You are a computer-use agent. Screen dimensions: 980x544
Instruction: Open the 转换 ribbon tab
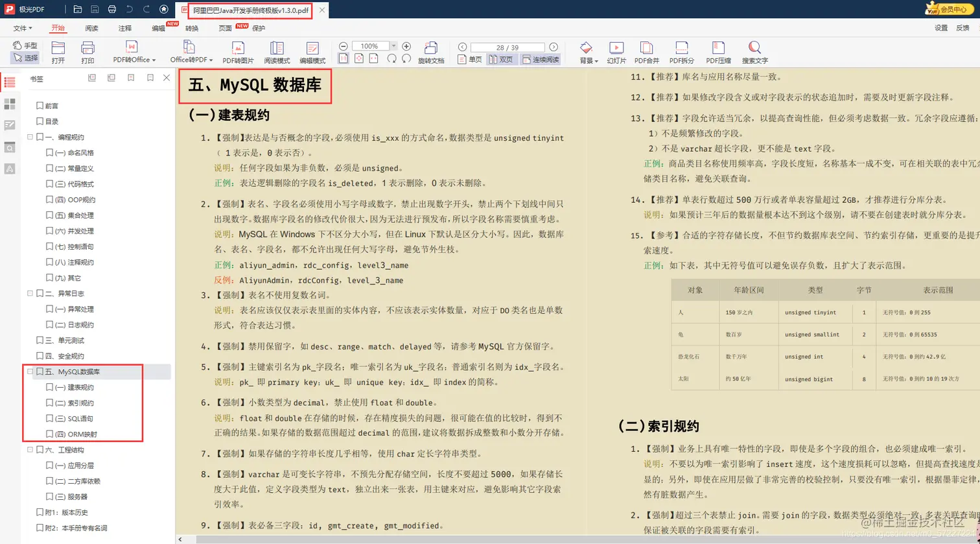[192, 28]
